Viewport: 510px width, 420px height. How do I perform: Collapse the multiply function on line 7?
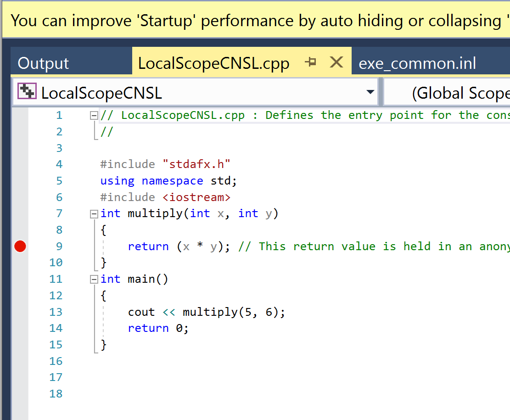(x=93, y=213)
